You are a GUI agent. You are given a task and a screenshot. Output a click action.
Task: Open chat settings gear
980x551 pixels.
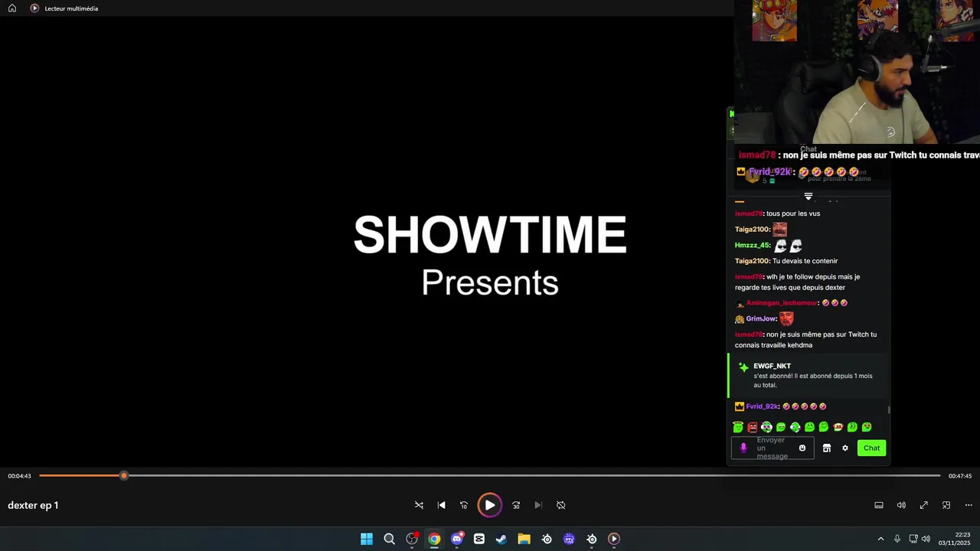(x=845, y=448)
